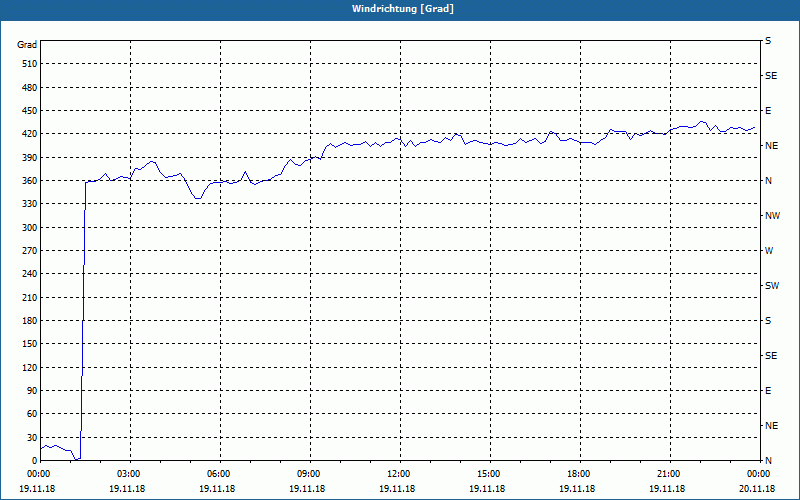Click the 'E' compass label on the 90 gridline
Image resolution: width=800 pixels, height=500 pixels.
coord(768,390)
